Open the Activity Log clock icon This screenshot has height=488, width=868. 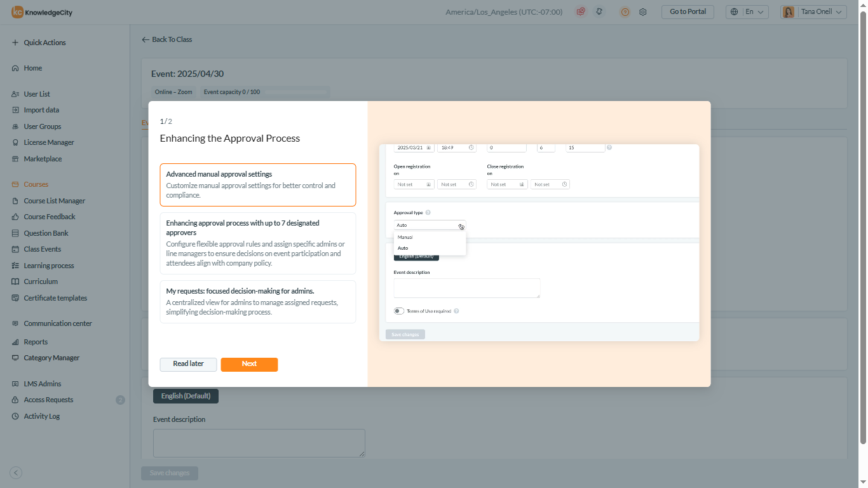[x=15, y=416]
